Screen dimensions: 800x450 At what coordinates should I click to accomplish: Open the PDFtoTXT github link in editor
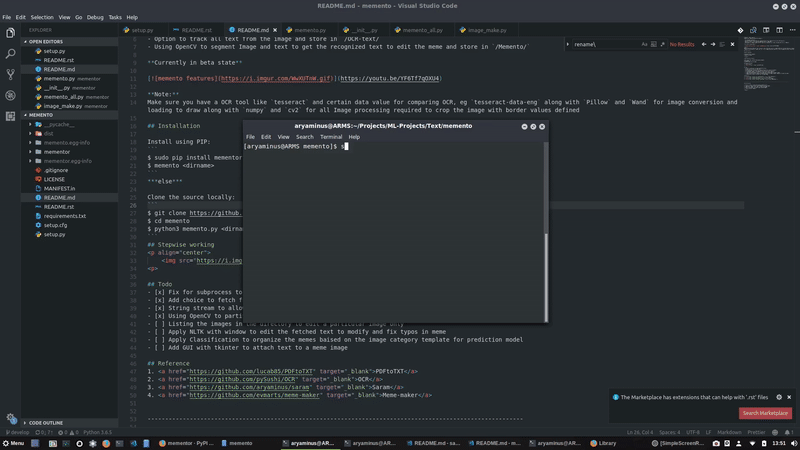[251, 371]
